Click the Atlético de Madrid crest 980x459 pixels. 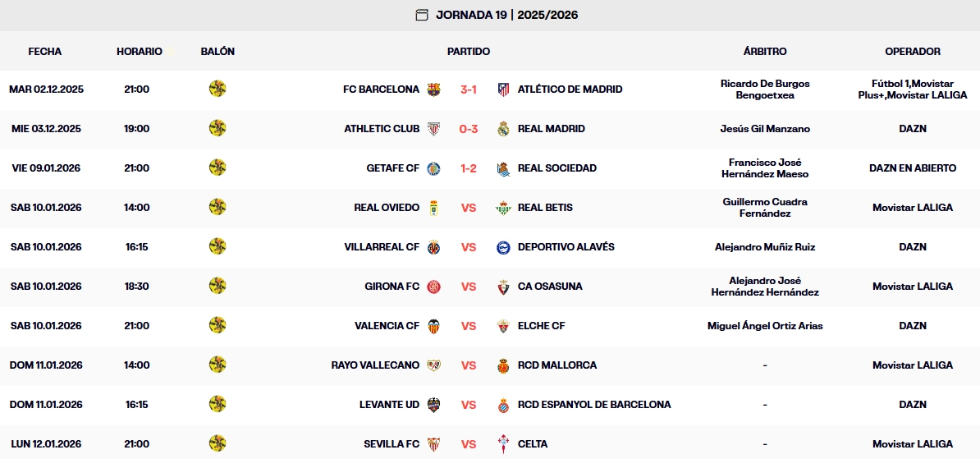[x=504, y=90]
